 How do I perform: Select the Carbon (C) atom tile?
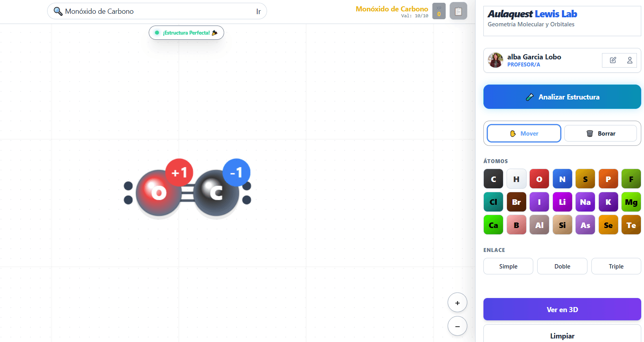(x=494, y=179)
